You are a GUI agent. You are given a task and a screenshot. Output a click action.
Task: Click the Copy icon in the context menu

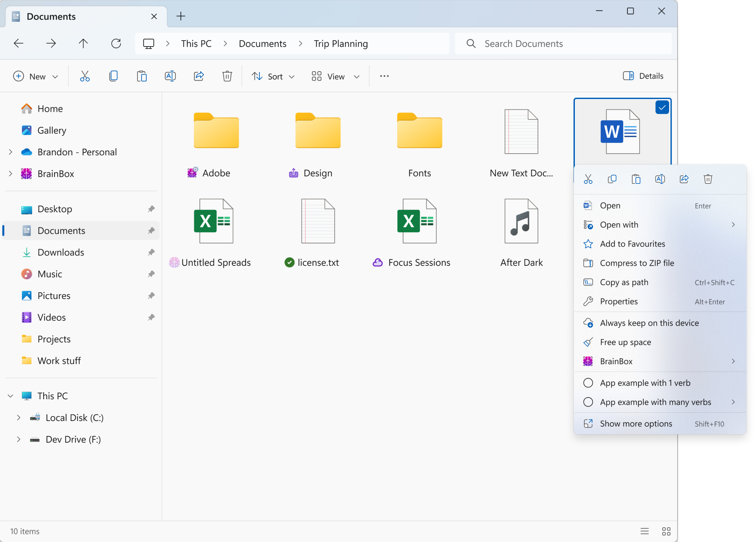tap(612, 179)
